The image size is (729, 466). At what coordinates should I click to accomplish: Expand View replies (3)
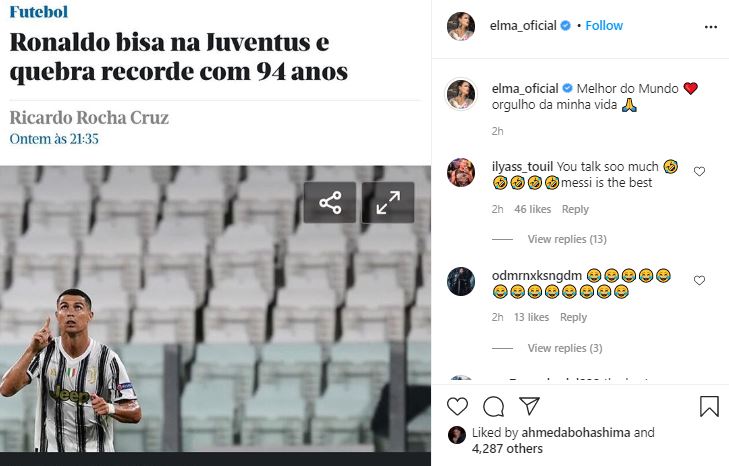pos(565,348)
